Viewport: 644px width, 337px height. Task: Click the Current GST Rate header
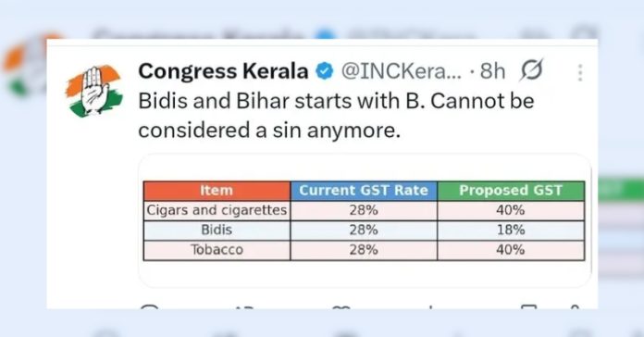click(364, 191)
